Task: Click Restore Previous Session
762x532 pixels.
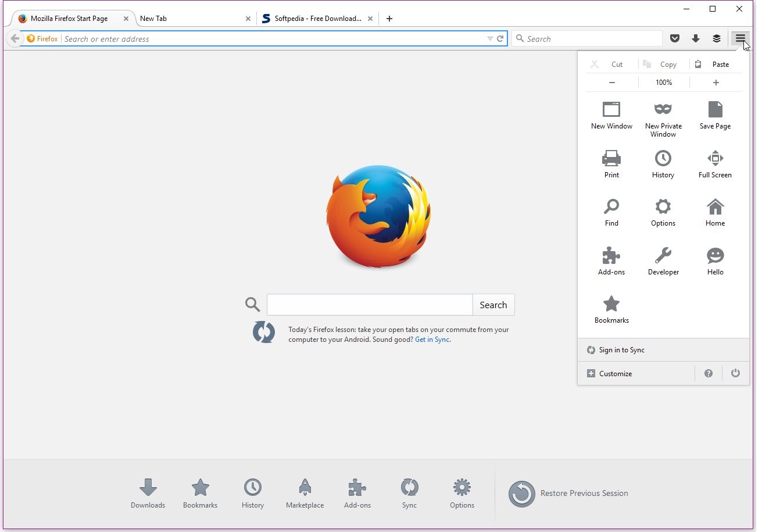Action: [x=568, y=493]
